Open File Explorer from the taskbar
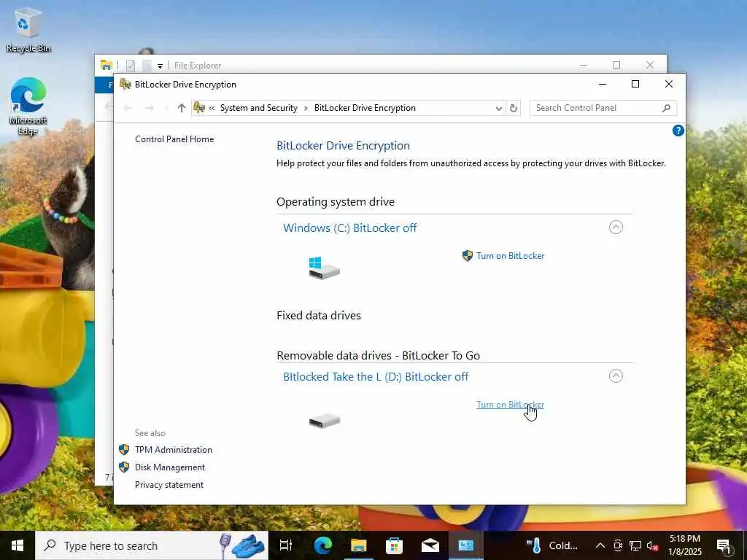This screenshot has height=560, width=747. pos(359,545)
